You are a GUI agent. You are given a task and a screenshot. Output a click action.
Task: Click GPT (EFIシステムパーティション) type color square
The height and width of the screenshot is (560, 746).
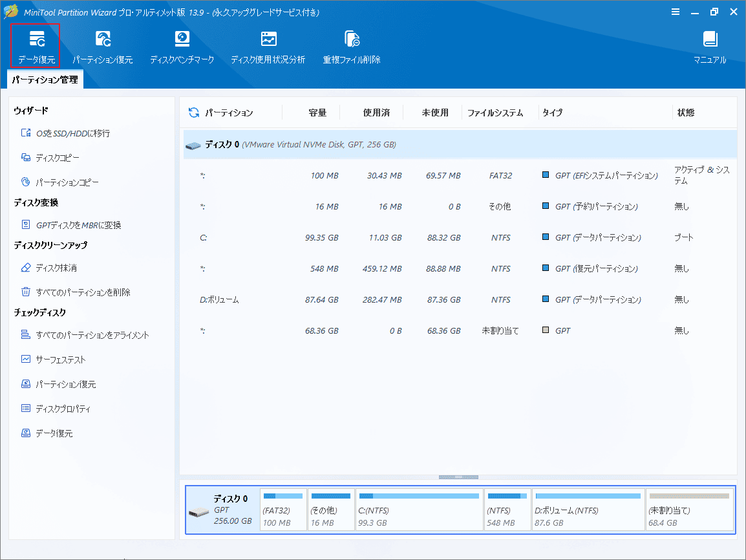click(546, 175)
